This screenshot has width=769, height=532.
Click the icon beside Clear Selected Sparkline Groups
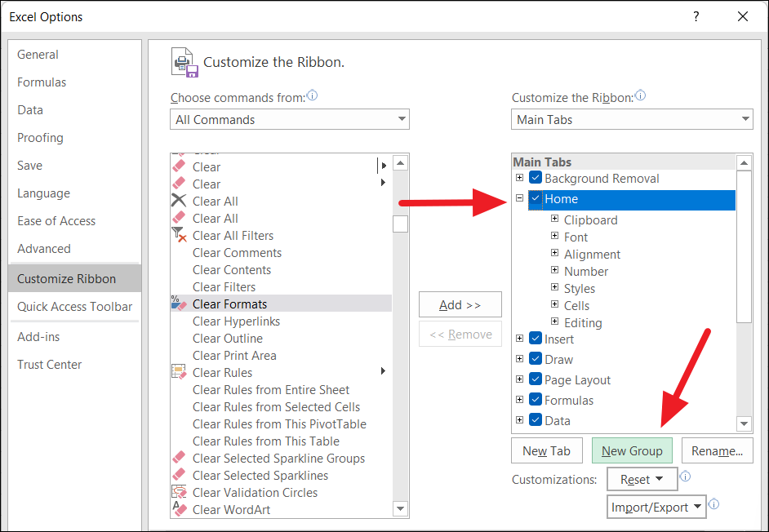point(179,458)
